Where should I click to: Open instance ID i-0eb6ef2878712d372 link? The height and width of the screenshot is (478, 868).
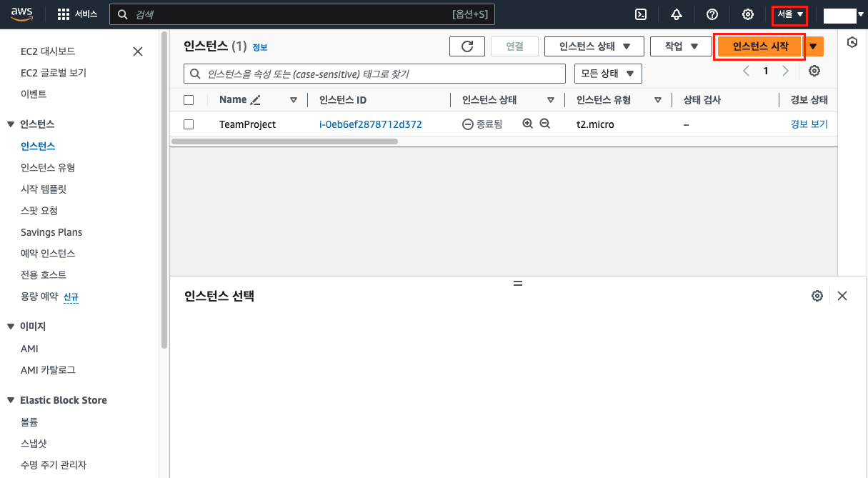[371, 124]
